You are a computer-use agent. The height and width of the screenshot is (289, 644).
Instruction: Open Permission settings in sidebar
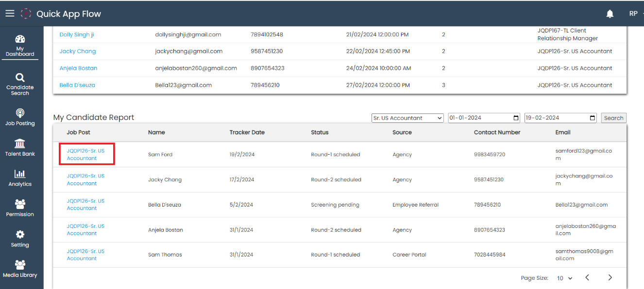(x=20, y=208)
